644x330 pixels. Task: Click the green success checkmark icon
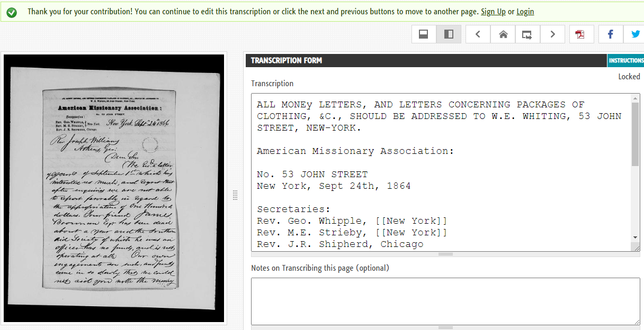pyautogui.click(x=12, y=12)
